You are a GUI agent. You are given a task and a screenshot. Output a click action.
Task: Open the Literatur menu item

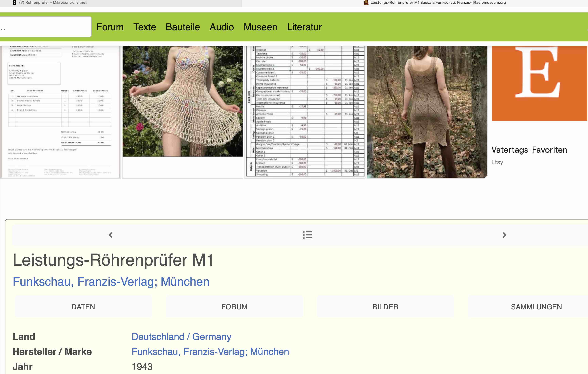[304, 27]
